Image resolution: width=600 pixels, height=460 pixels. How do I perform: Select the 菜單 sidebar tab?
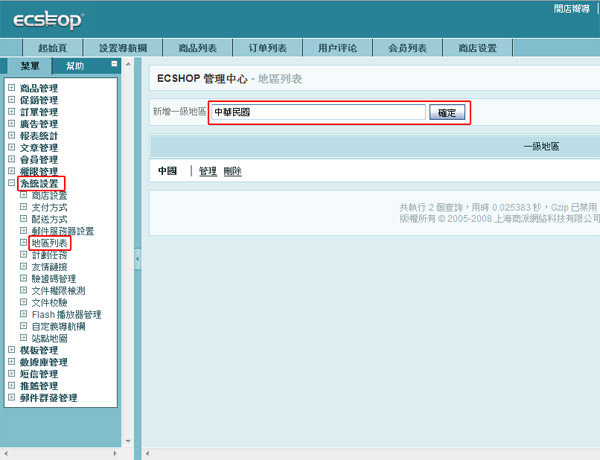pos(30,66)
